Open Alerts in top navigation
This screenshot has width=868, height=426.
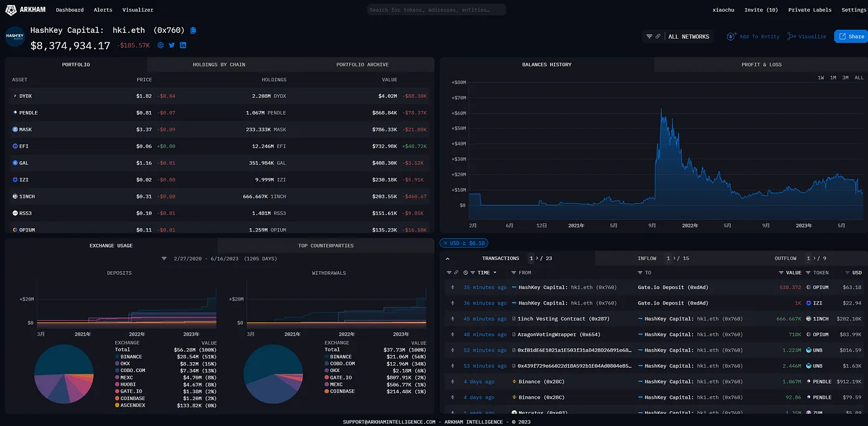(x=103, y=10)
